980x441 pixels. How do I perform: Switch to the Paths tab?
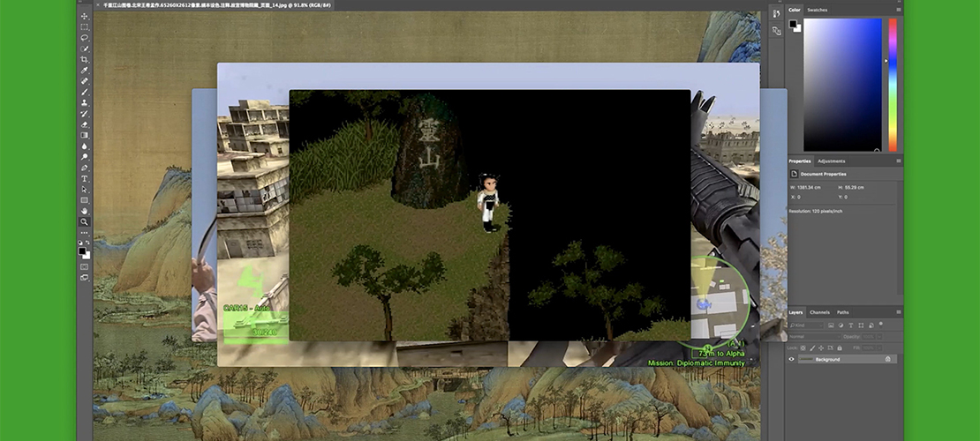843,312
